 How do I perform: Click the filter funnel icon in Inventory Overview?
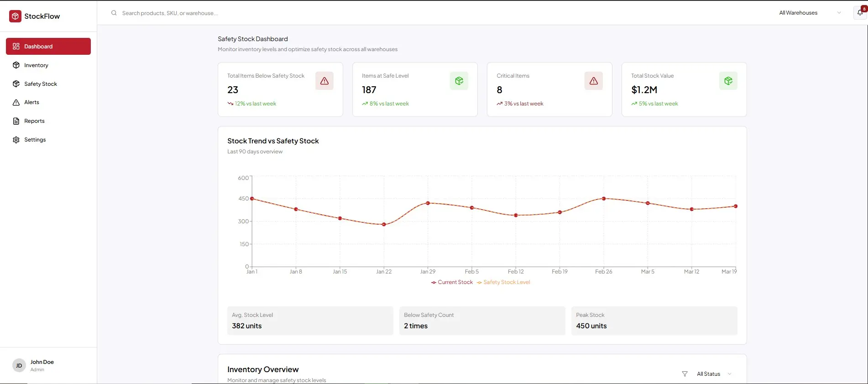coord(685,374)
